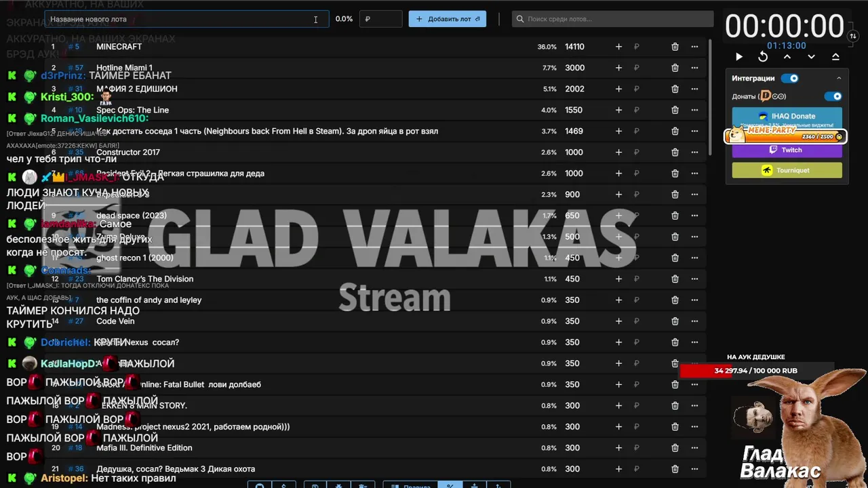The width and height of the screenshot is (868, 488).
Task: Delete Hotline Miami 1 lot
Action: [675, 68]
